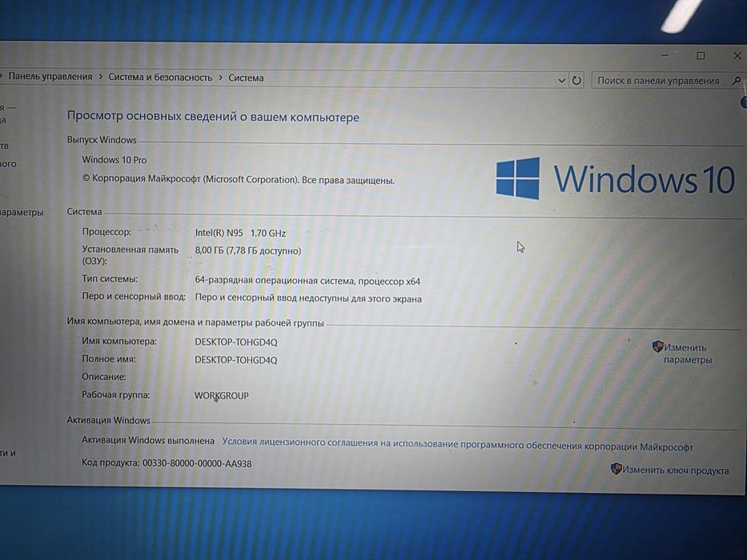Click the 8,00 ГБ (7,78 ГБ доступно) value
The height and width of the screenshot is (560, 747).
[248, 250]
